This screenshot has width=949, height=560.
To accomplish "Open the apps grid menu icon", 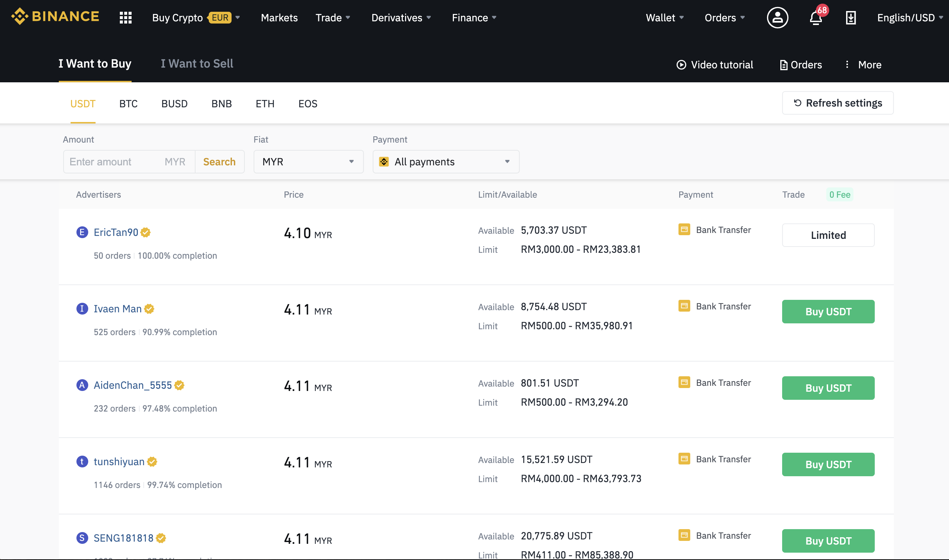I will [126, 17].
